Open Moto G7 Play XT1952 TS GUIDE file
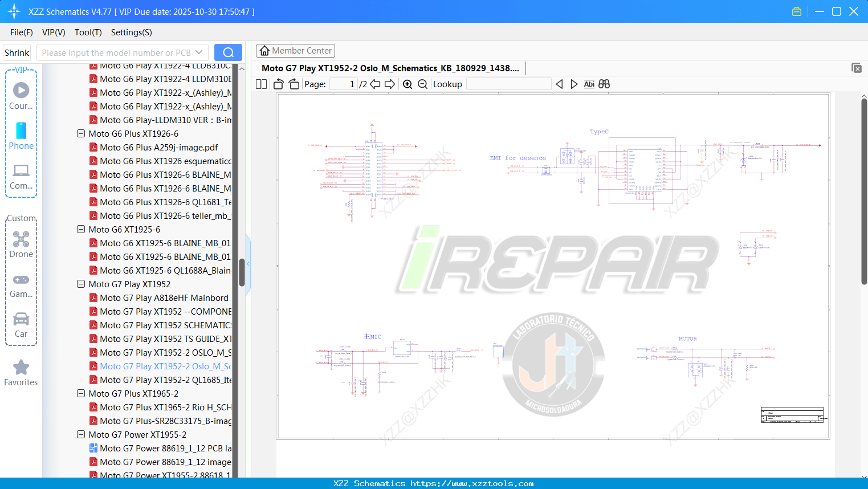Viewport: 868px width, 489px height. point(166,339)
